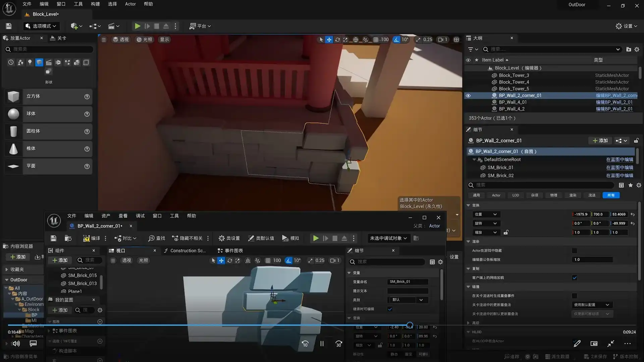This screenshot has width=644, height=362.
Task: Open the Cube shape help icon
Action: coord(87,97)
